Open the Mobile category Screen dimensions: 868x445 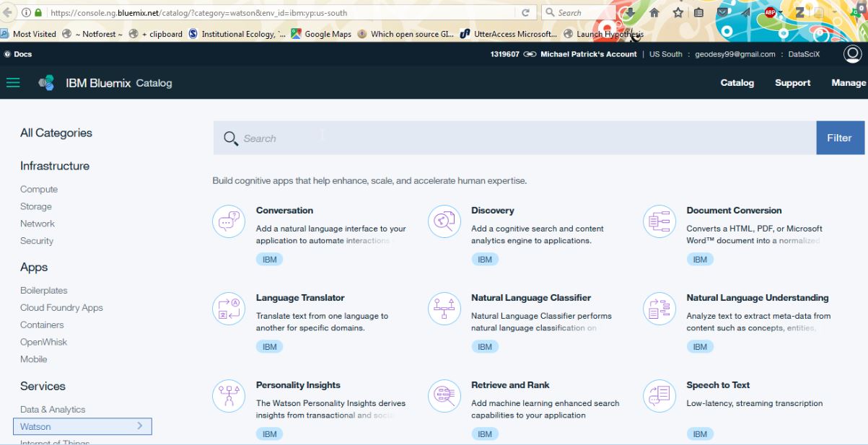[x=34, y=359]
